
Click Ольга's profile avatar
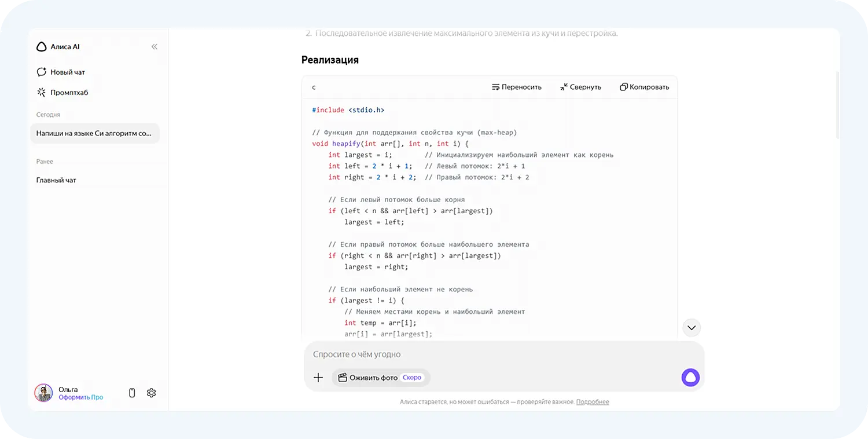point(43,393)
